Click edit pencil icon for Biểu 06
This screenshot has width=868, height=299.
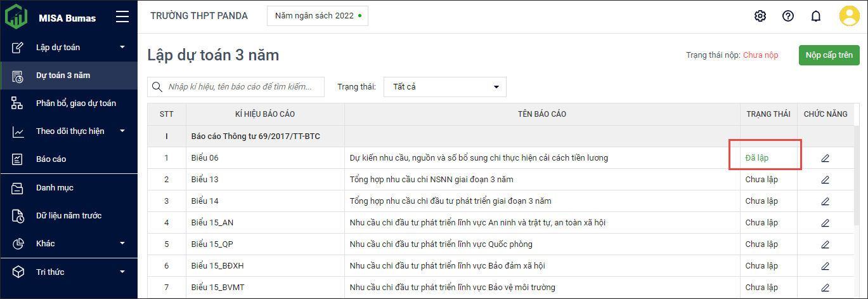(x=825, y=158)
